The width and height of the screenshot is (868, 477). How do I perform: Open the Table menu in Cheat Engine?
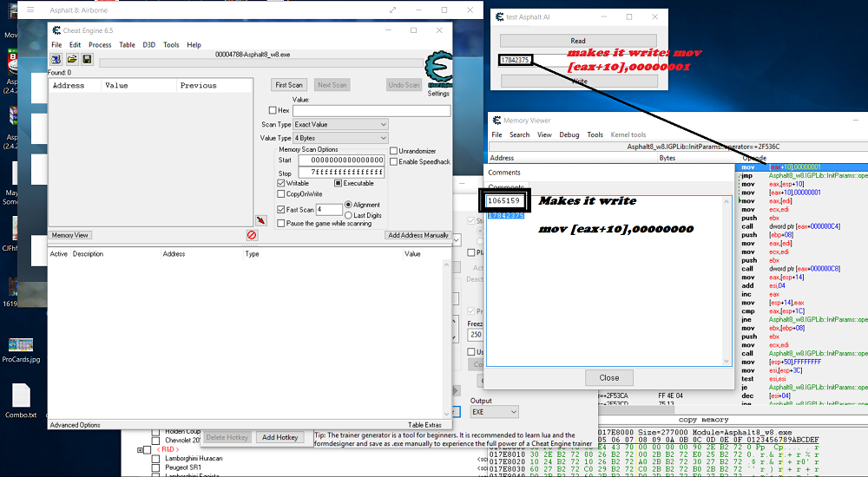point(127,45)
